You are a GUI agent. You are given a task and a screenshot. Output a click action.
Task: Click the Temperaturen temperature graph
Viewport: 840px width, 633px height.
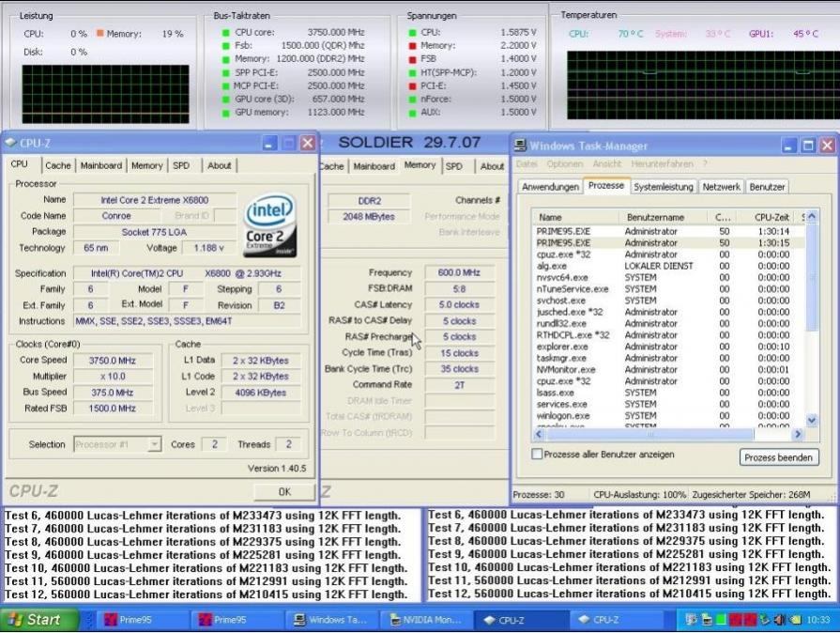tap(703, 85)
